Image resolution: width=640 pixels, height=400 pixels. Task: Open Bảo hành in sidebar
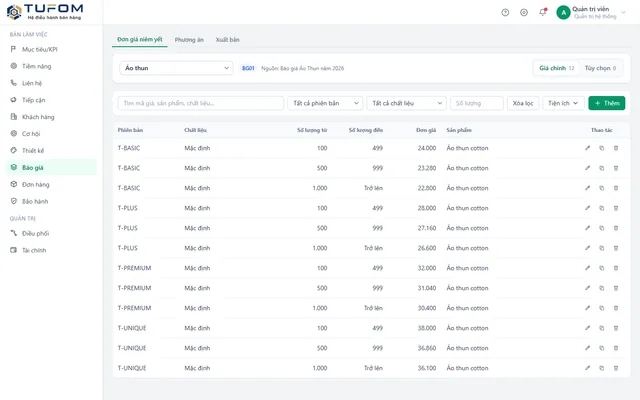51,201
